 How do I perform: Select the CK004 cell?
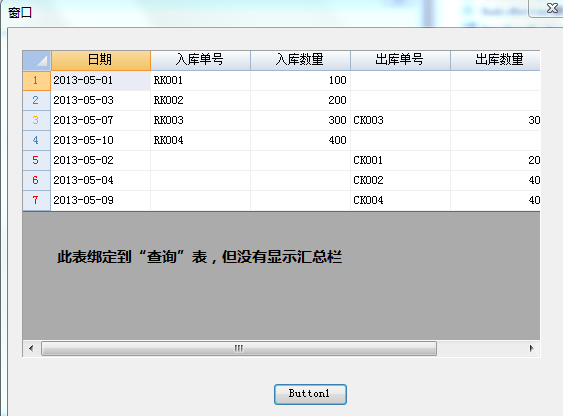[400, 201]
